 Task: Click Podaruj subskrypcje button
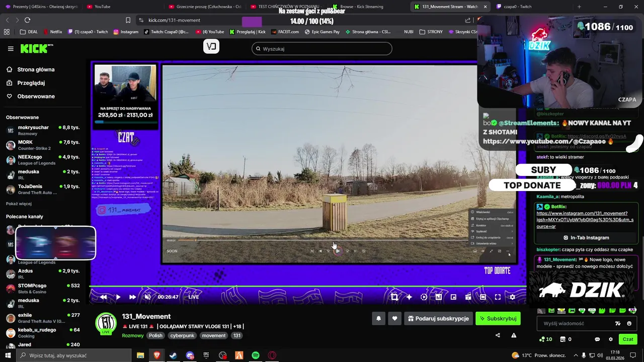438,318
